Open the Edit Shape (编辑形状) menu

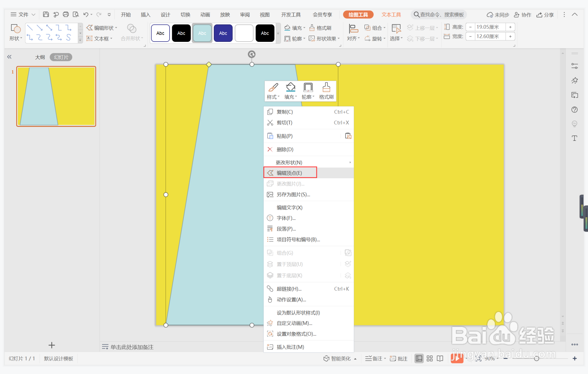tap(101, 28)
